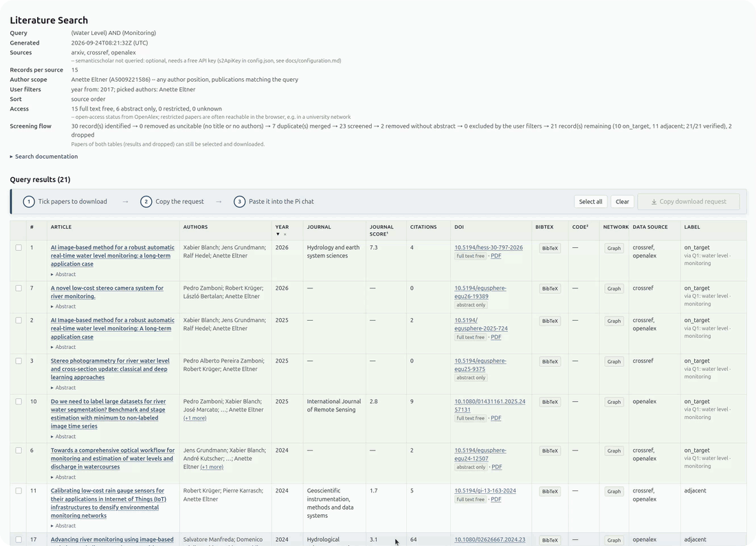Open BibTeX for row 10 article
756x546 pixels.
[550, 402]
